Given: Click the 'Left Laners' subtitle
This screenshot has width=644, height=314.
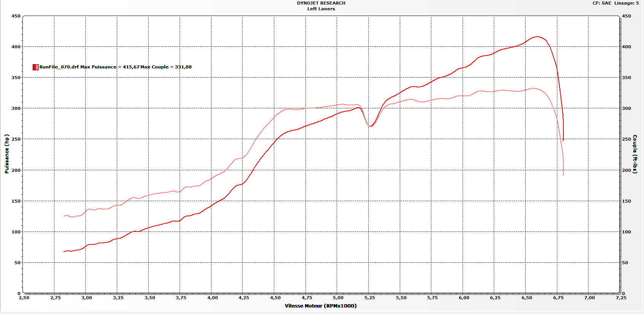Looking at the screenshot, I should pos(321,9).
